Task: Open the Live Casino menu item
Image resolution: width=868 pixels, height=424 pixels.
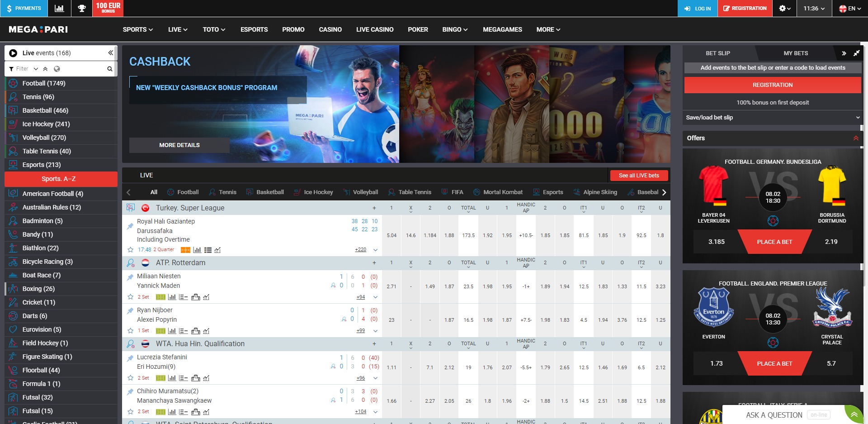Action: (x=375, y=29)
